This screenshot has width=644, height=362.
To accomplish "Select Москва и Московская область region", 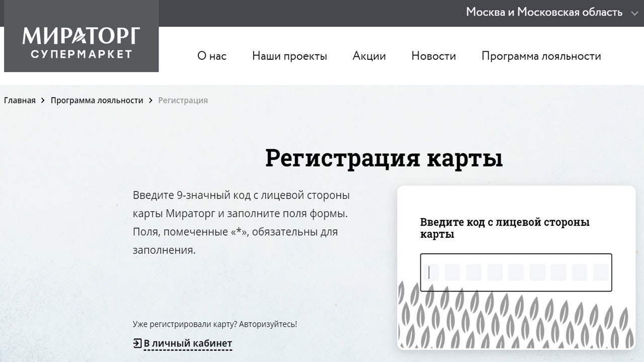I will (544, 12).
